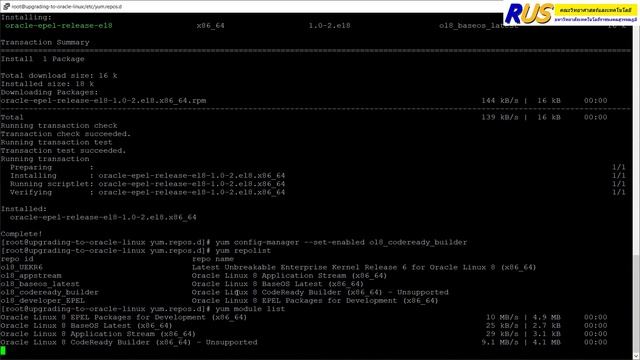Click 'Running transaction test' line
Image resolution: width=640 pixels, height=360 pixels.
56,142
